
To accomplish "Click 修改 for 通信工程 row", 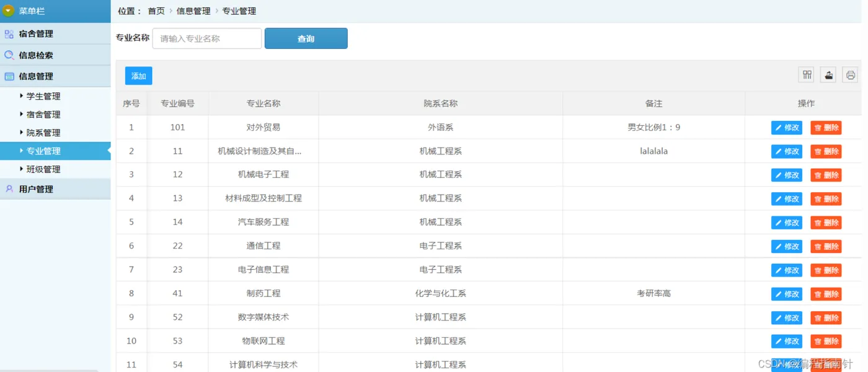I will (787, 246).
